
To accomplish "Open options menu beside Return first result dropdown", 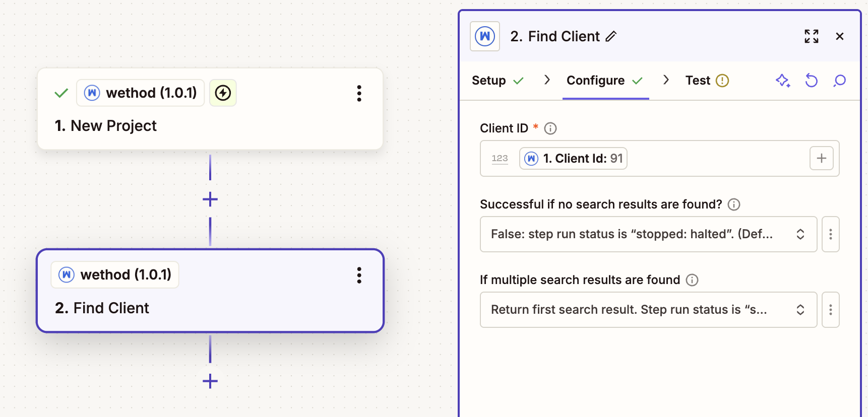I will pyautogui.click(x=830, y=310).
